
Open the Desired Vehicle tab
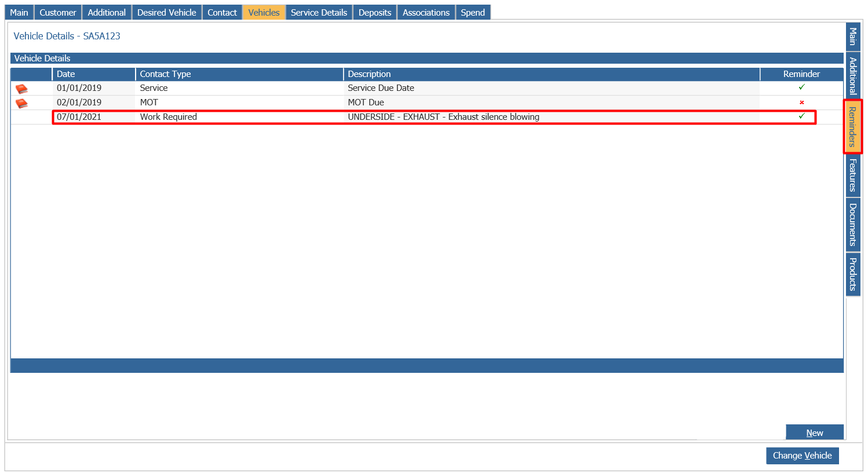pos(167,12)
